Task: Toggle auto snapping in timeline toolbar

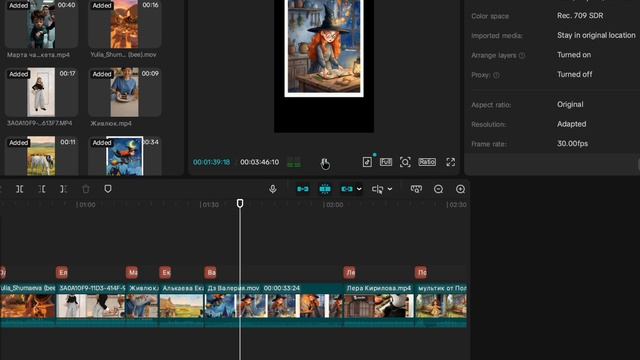Action: point(325,189)
